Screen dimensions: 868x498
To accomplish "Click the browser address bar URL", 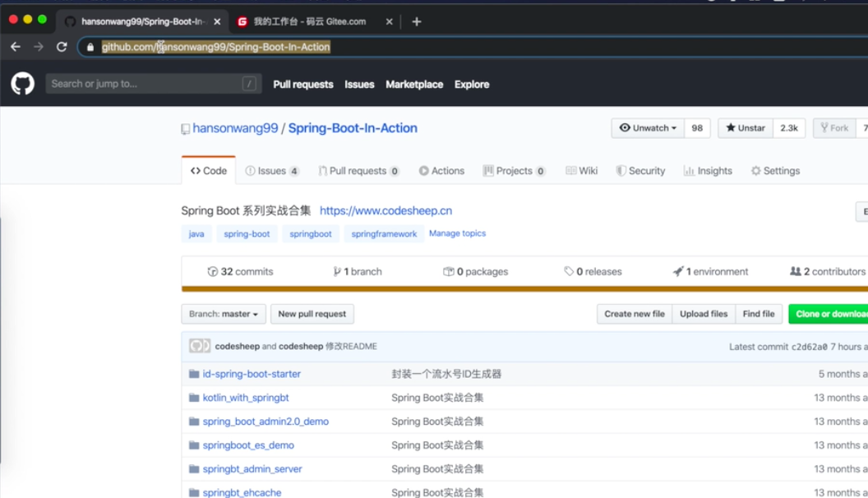I will point(216,47).
